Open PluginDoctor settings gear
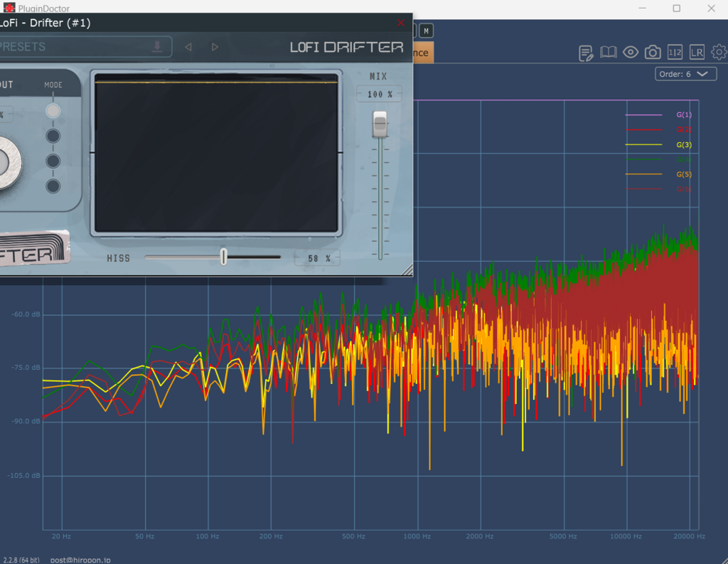The width and height of the screenshot is (728, 564). point(719,52)
